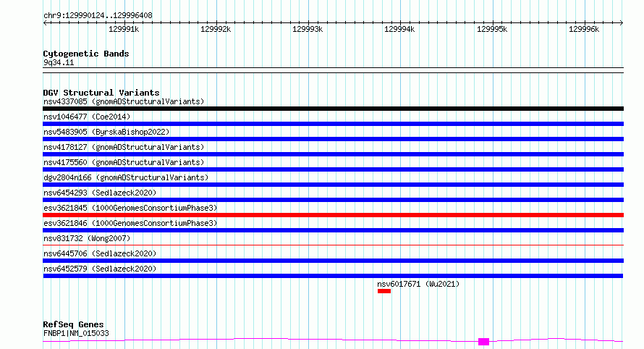Open nsv6017671 (Wu2021) label
Viewport: 644px width, 349px height.
pos(418,284)
